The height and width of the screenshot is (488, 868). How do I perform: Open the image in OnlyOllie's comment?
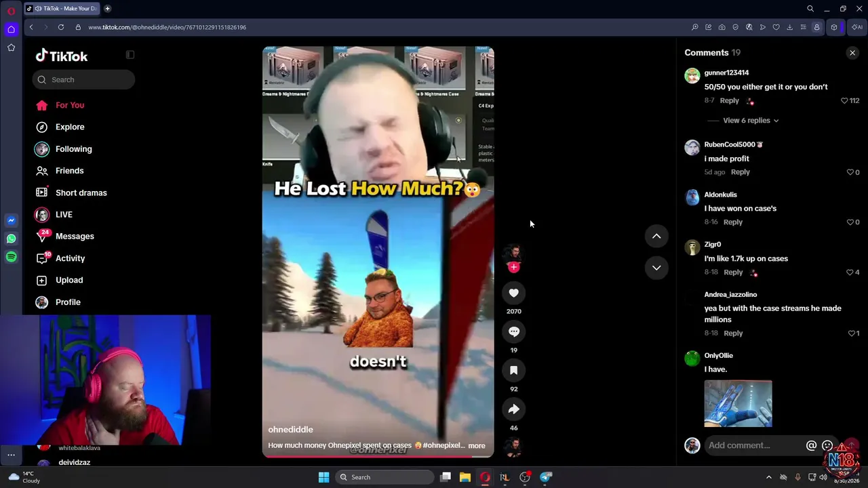pos(738,404)
